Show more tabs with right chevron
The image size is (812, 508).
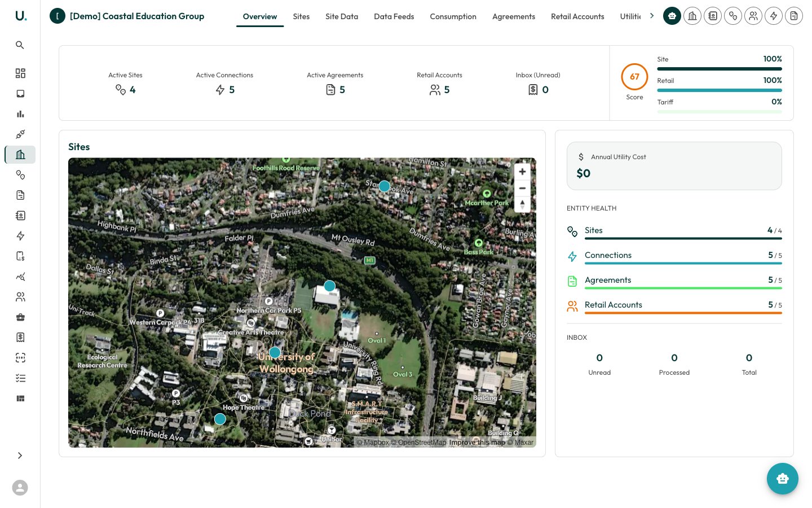(x=652, y=16)
